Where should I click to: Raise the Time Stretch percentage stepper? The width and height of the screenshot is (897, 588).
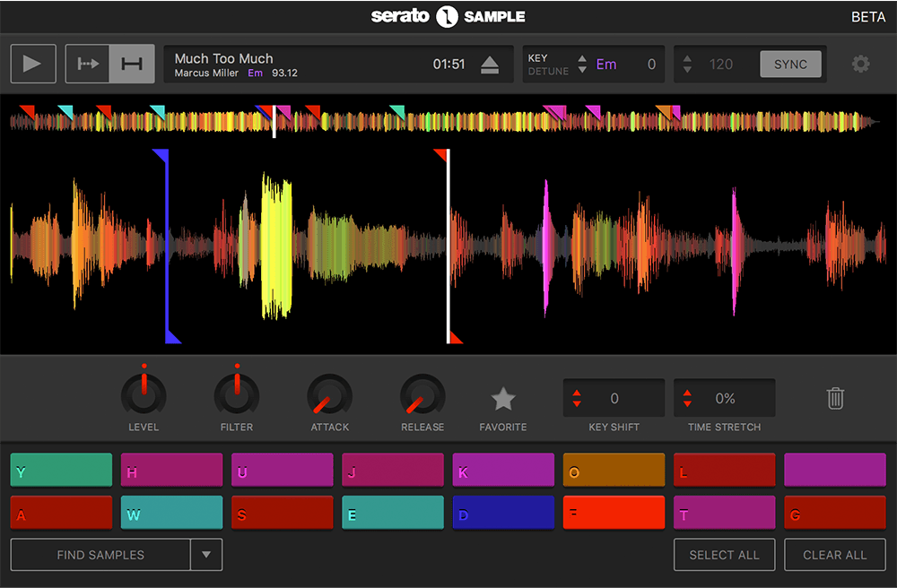click(x=687, y=393)
